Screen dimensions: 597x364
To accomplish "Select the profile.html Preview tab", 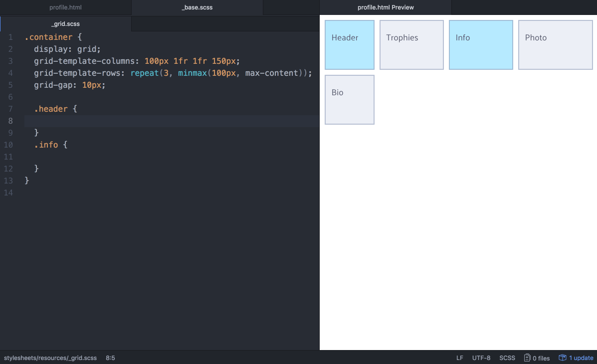I will tap(385, 7).
